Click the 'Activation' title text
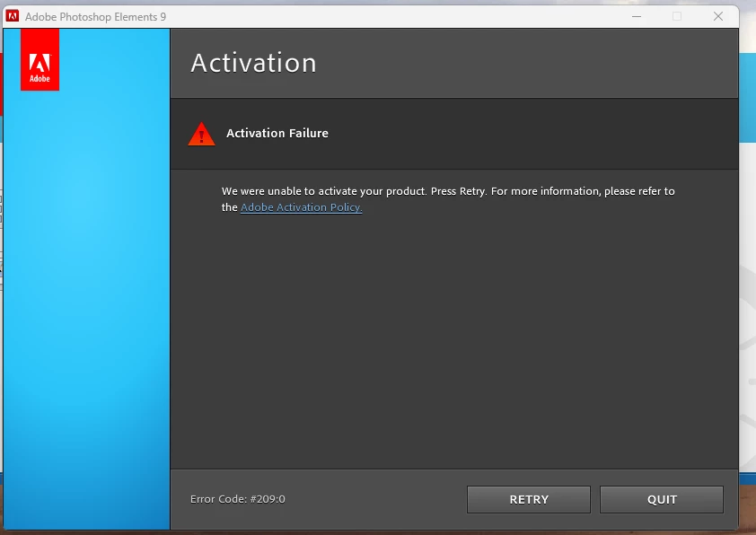 point(253,63)
